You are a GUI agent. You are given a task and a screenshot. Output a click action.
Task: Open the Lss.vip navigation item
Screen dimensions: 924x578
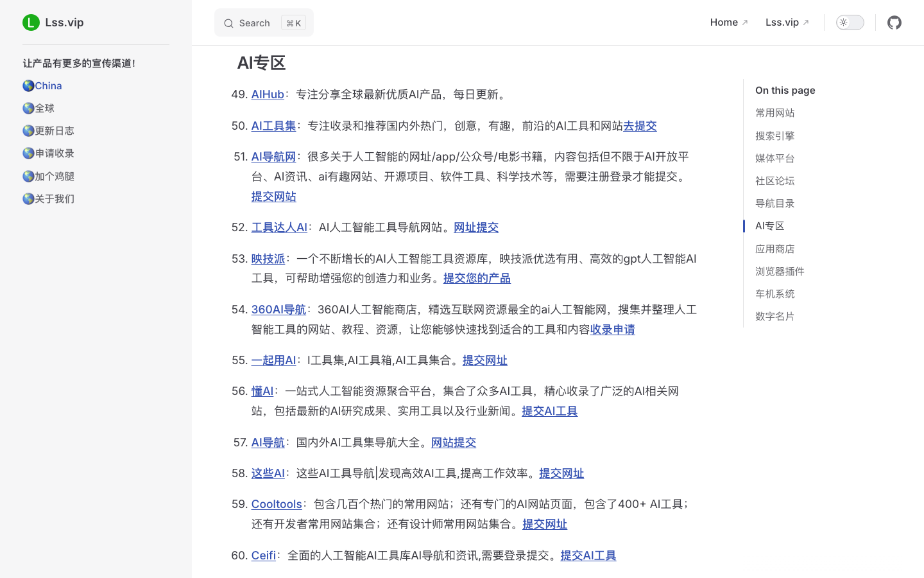point(782,22)
